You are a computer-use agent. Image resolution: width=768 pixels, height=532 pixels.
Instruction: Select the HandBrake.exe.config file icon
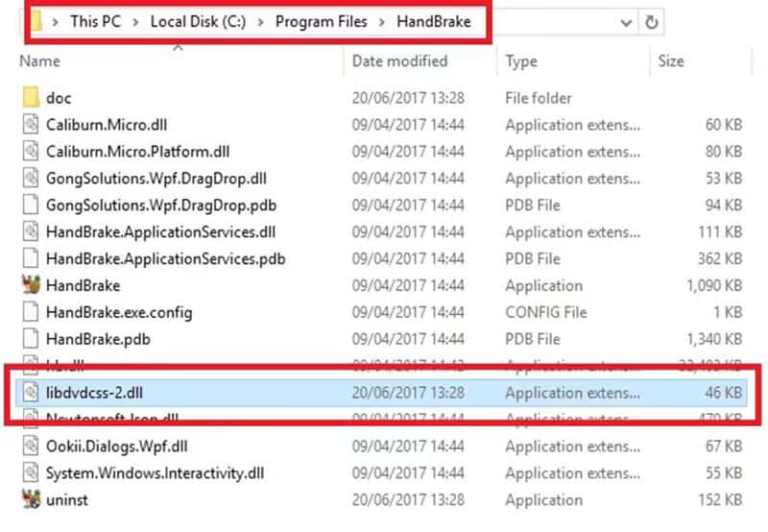(31, 312)
